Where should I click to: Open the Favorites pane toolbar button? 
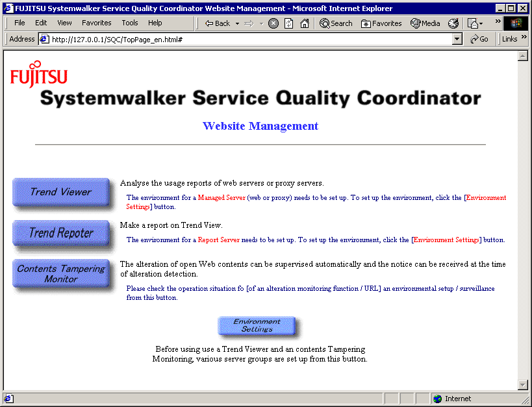(x=381, y=23)
